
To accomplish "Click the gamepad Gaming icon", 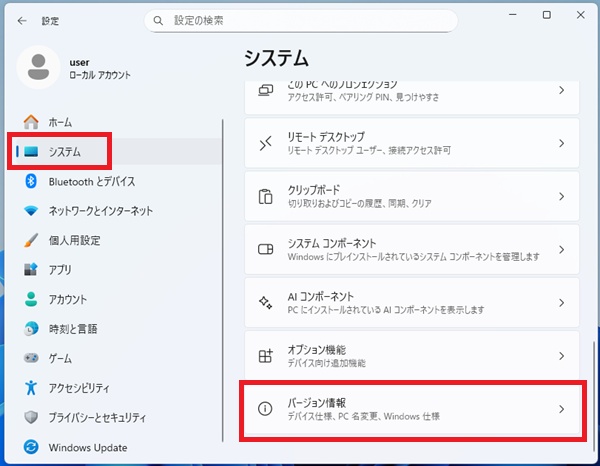I will click(x=31, y=358).
